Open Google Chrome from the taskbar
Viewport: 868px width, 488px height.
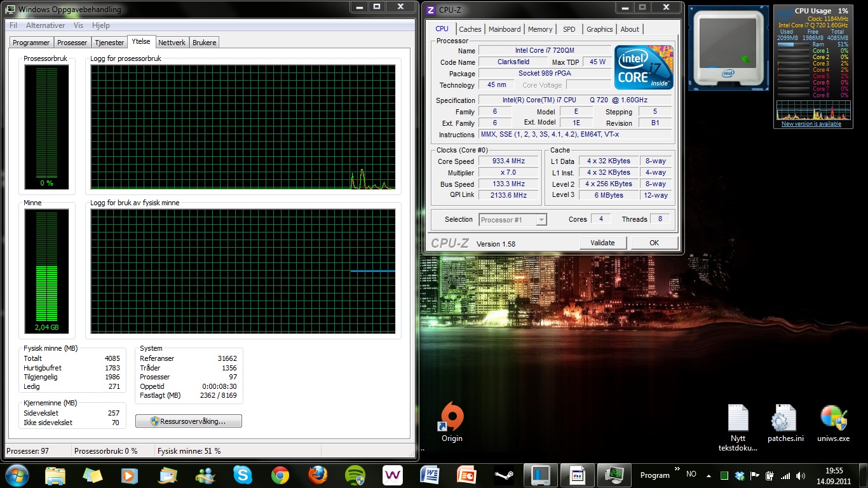coord(280,475)
